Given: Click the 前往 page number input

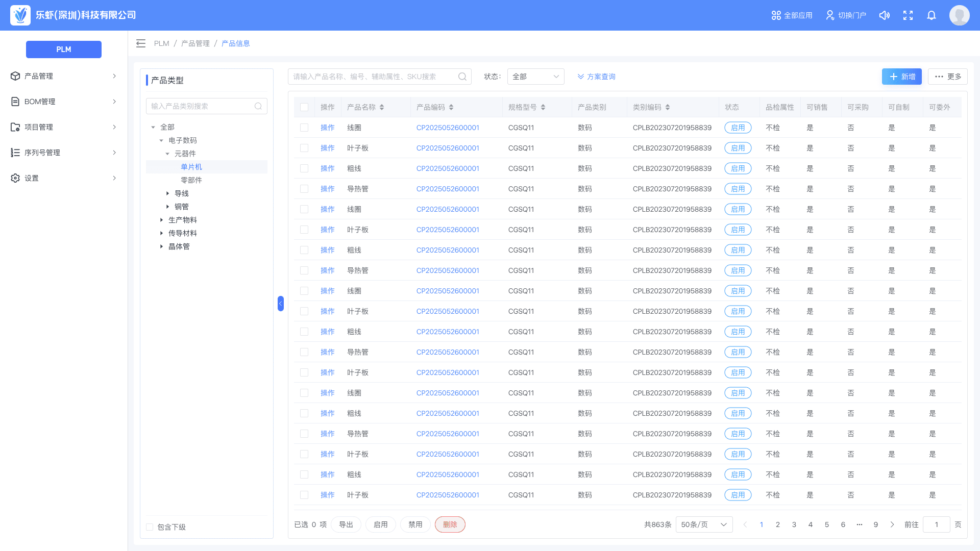Looking at the screenshot, I should click(x=936, y=524).
